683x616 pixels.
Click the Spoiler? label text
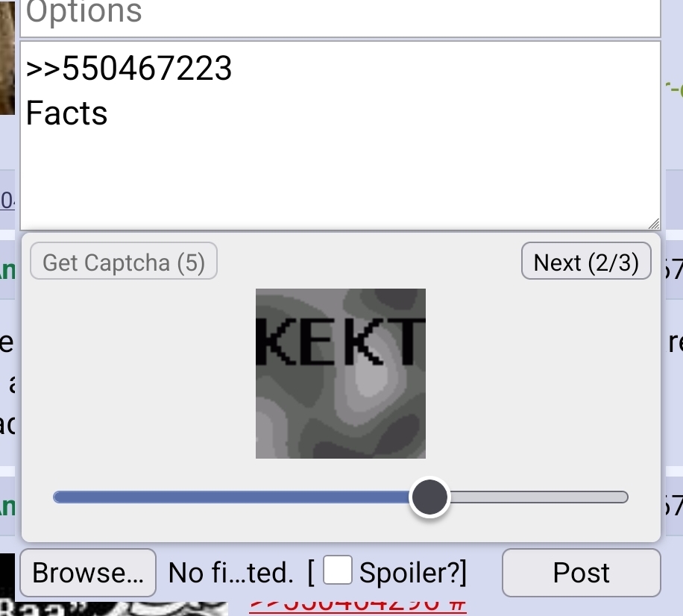click(412, 573)
